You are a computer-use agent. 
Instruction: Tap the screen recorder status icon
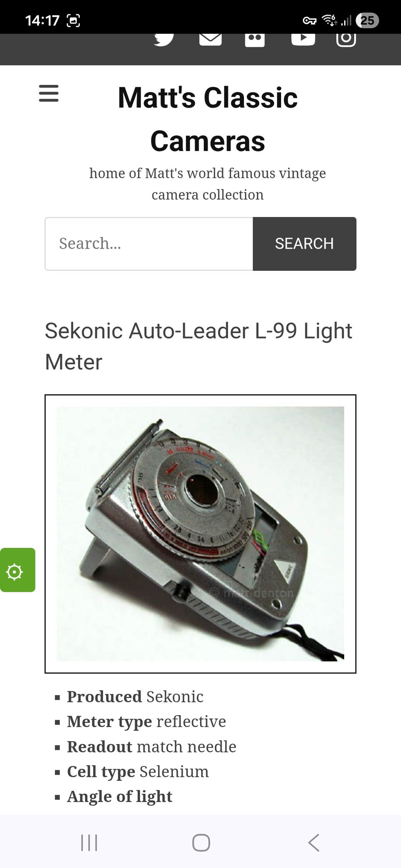[74, 20]
